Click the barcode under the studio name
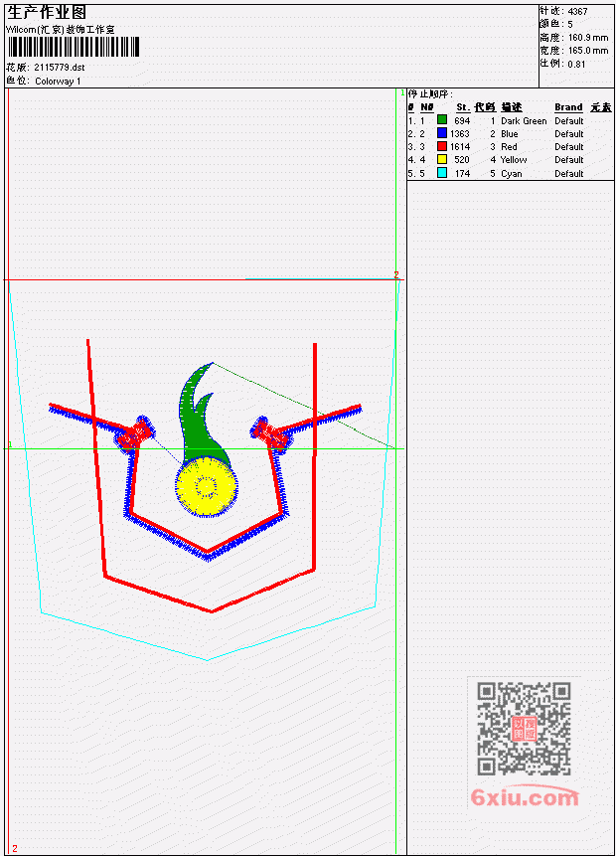Screen dimensions: 616x856 pyautogui.click(x=74, y=47)
